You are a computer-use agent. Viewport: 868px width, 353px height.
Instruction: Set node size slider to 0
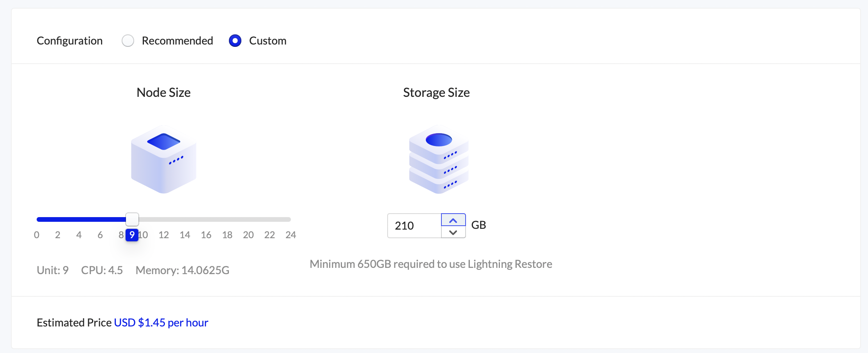coord(37,219)
